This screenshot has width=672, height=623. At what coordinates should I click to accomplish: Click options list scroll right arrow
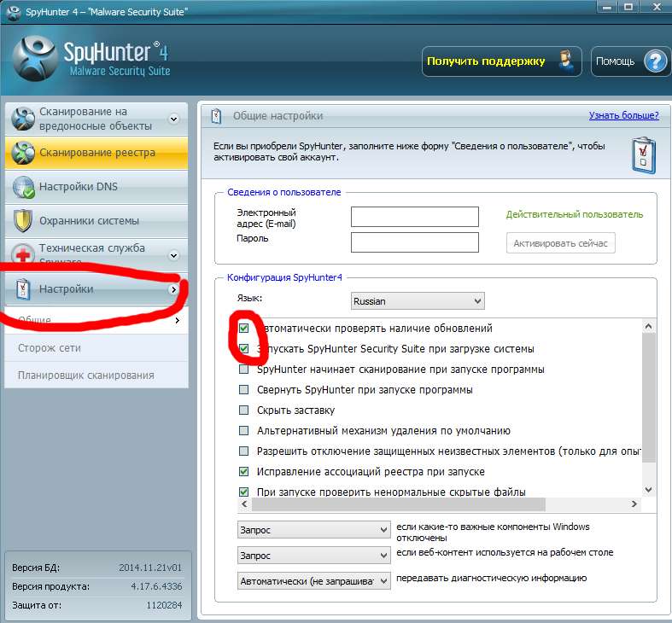point(634,504)
